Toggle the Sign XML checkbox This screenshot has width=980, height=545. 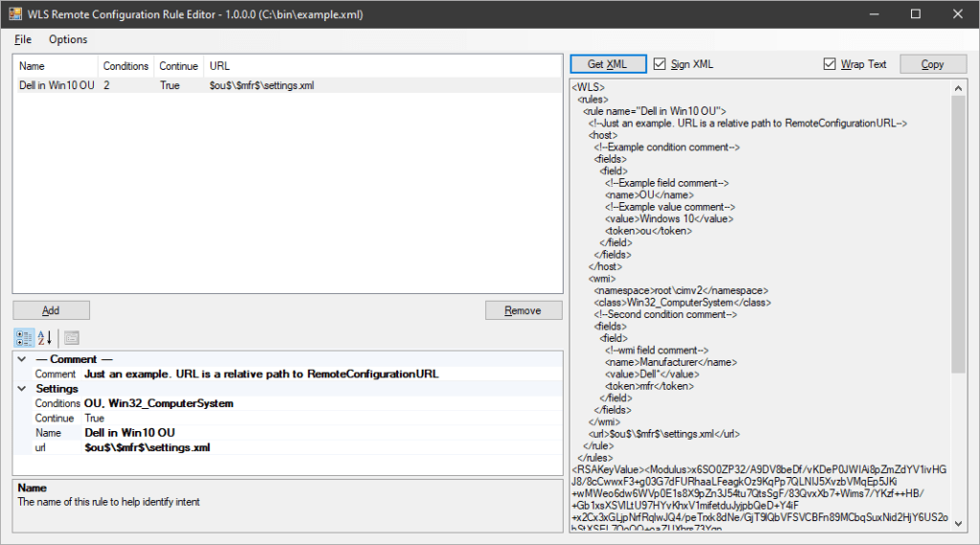click(x=659, y=64)
